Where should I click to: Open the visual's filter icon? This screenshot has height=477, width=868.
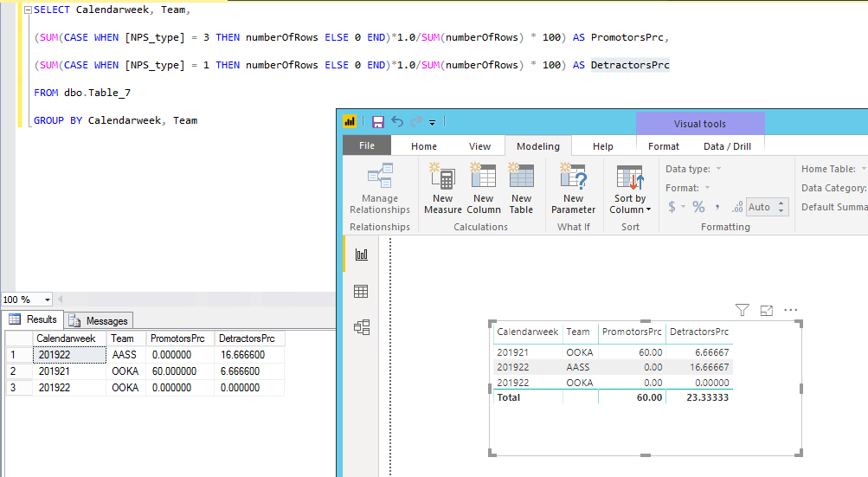742,310
